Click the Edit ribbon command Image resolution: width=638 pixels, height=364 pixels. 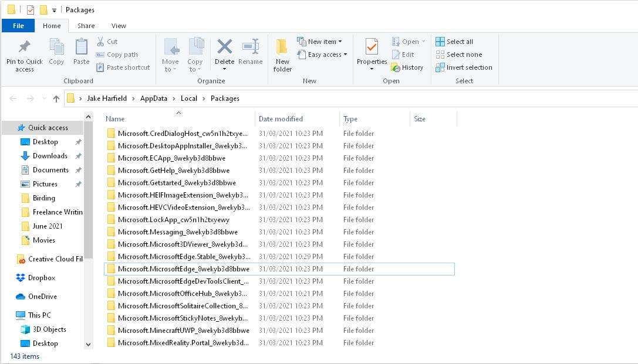click(x=403, y=55)
